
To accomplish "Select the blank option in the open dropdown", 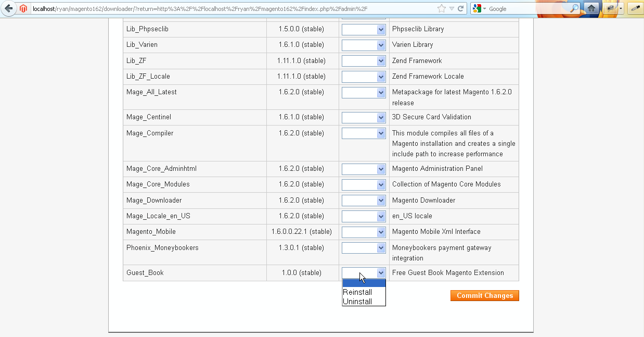I will 364,283.
